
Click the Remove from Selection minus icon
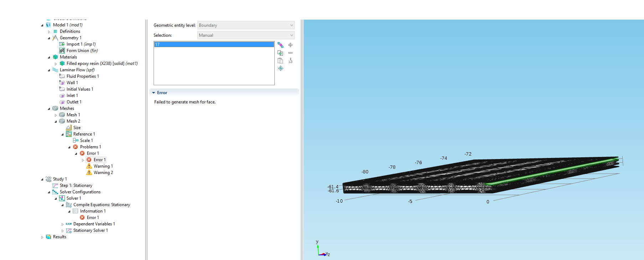tap(290, 53)
